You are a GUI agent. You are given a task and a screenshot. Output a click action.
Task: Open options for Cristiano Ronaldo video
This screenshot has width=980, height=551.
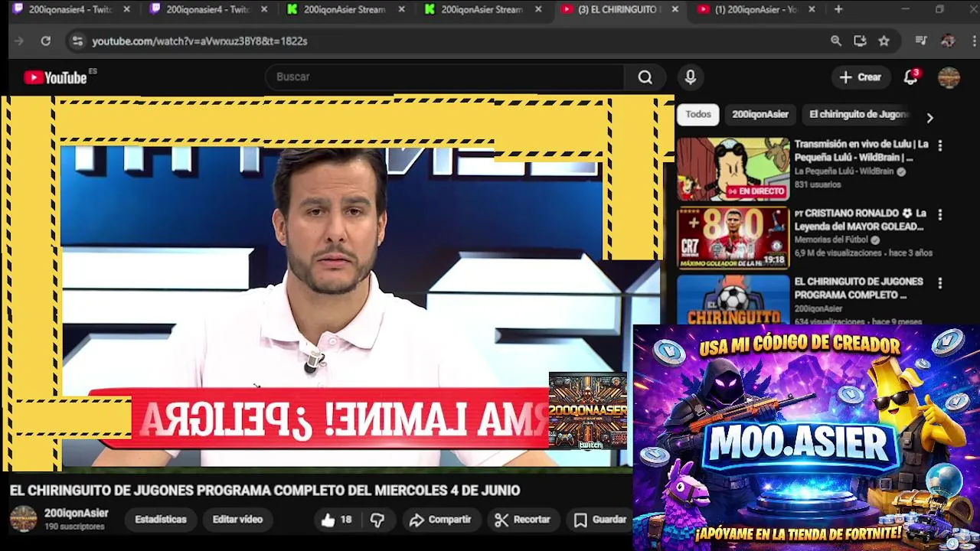click(x=940, y=215)
